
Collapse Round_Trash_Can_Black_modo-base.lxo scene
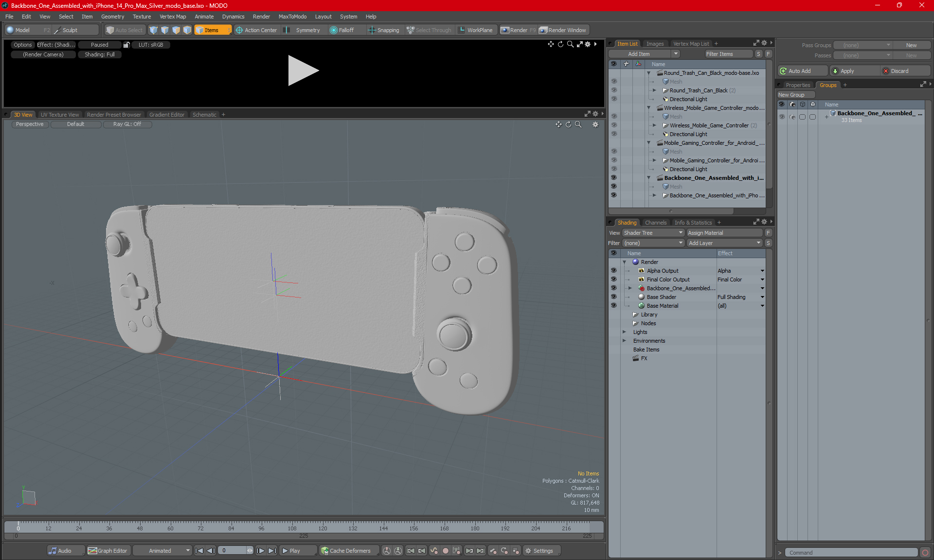[648, 73]
